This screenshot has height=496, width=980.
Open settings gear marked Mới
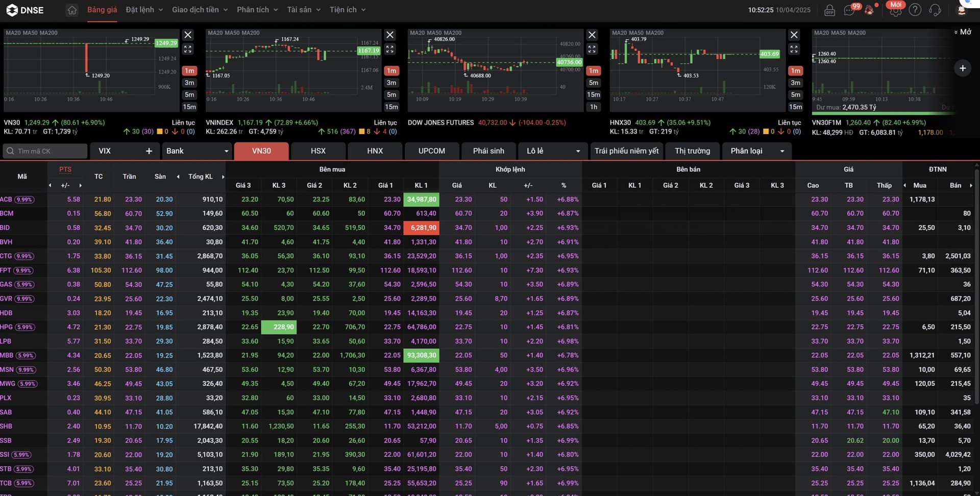(x=895, y=11)
